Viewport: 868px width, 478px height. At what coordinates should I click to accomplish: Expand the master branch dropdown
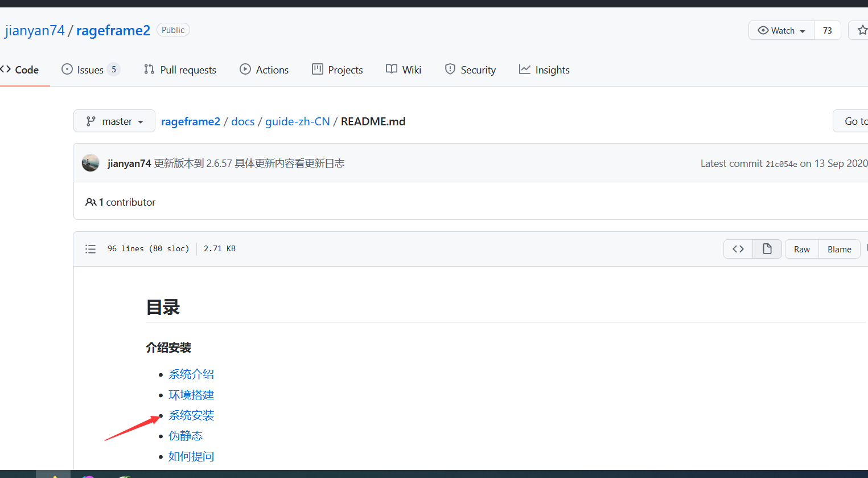[x=114, y=121]
